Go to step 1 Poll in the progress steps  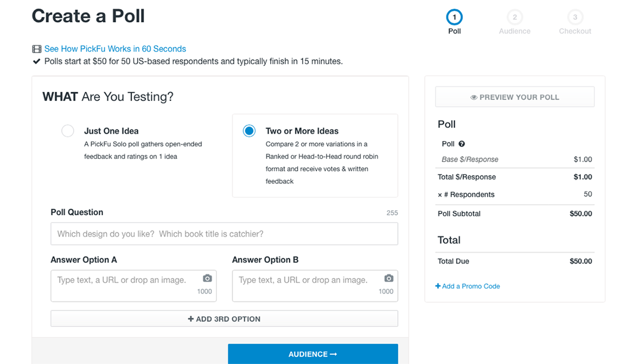[454, 18]
